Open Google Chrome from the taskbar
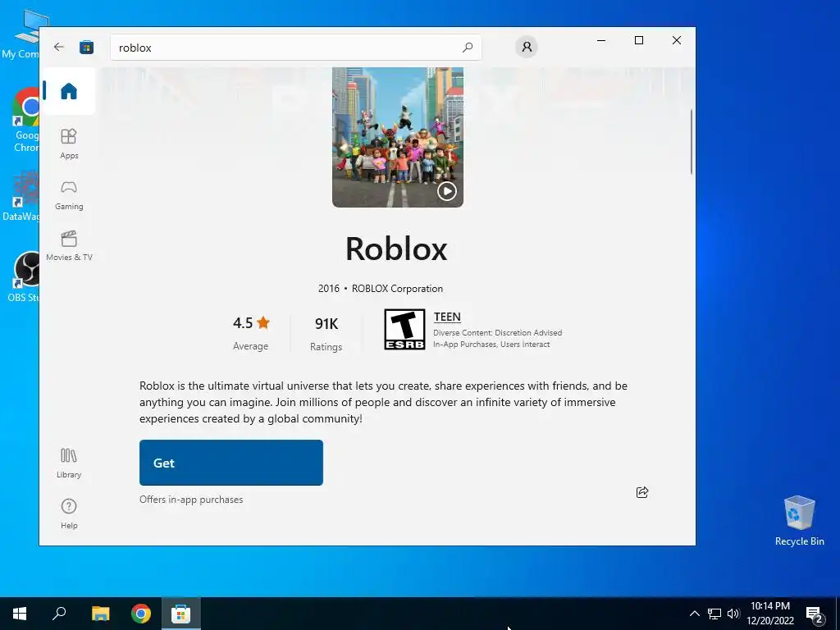This screenshot has height=630, width=840. (141, 614)
